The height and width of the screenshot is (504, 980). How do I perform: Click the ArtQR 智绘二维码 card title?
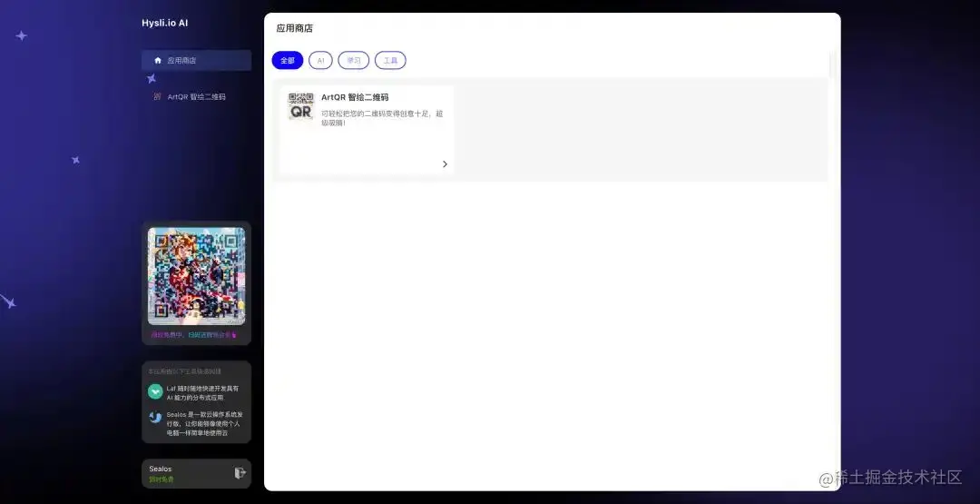click(x=355, y=97)
